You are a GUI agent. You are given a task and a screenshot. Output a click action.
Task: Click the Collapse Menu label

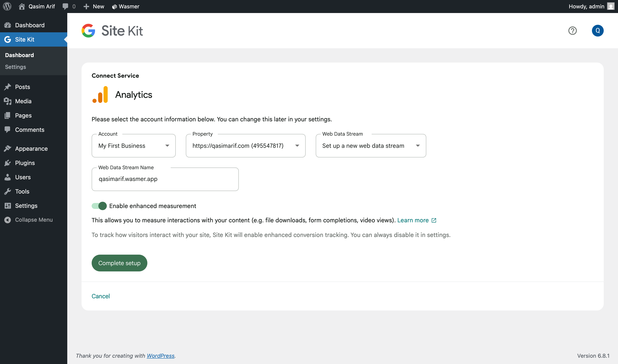34,220
